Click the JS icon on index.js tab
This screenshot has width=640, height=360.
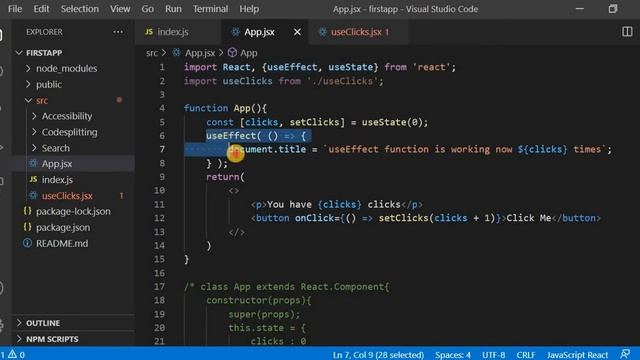pyautogui.click(x=149, y=31)
